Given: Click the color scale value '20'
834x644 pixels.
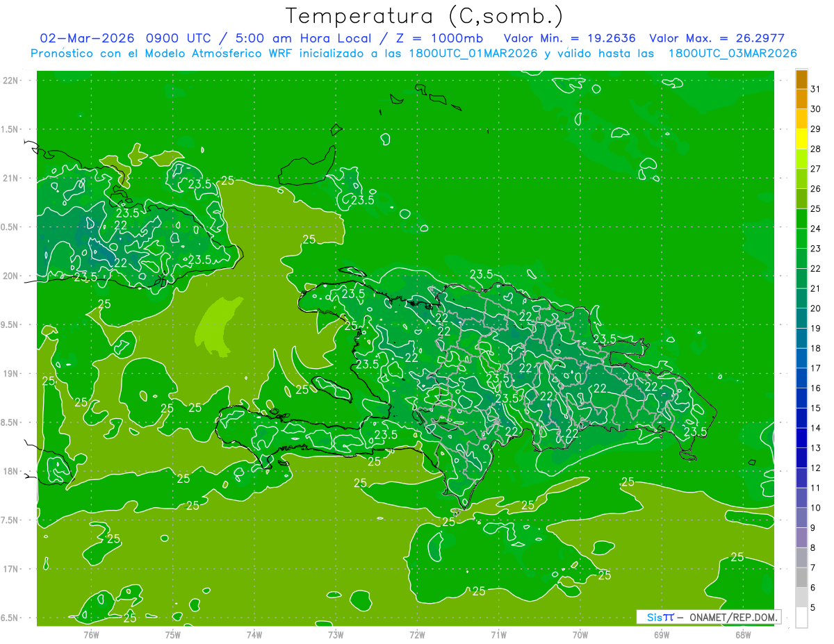Looking at the screenshot, I should [x=816, y=308].
